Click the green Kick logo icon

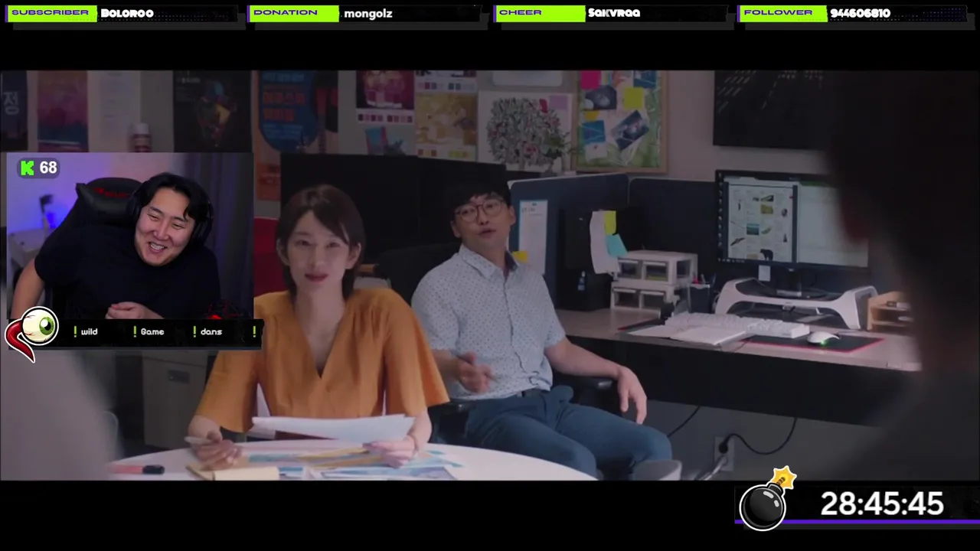(x=28, y=168)
